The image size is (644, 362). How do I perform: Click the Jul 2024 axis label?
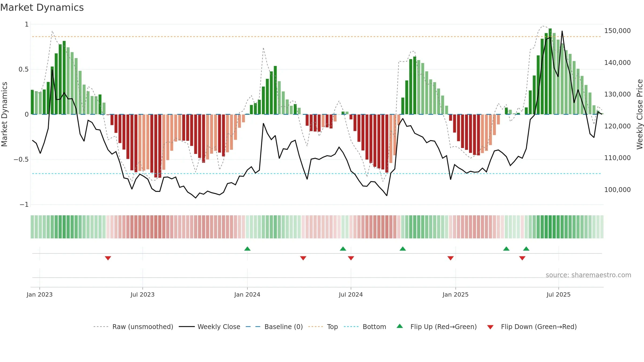click(x=351, y=294)
